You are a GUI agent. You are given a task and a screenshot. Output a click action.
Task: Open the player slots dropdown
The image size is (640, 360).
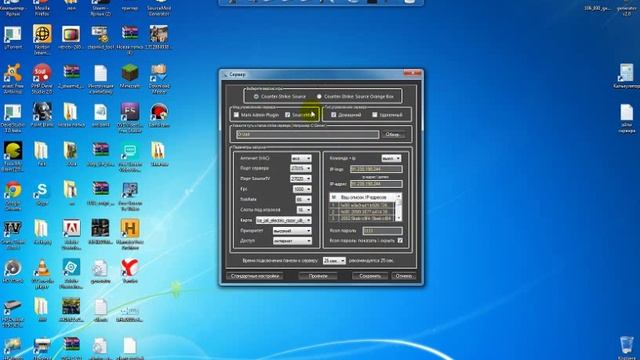tap(304, 210)
